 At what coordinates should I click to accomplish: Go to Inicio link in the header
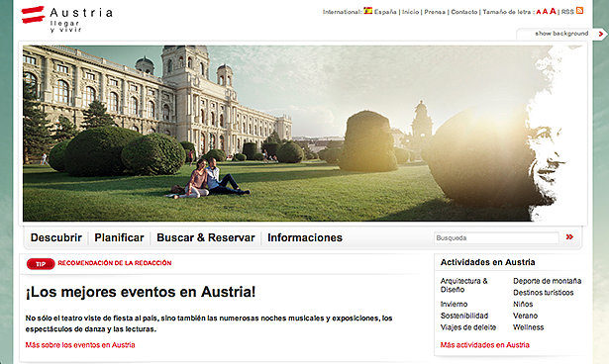[410, 12]
